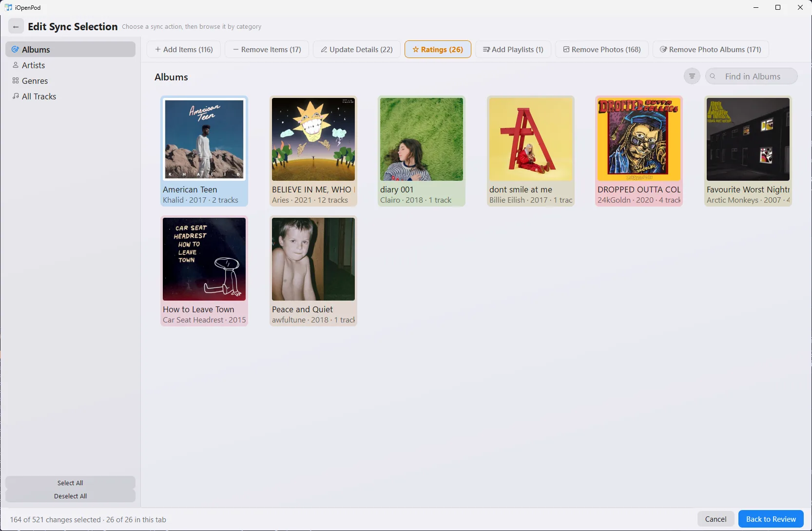The width and height of the screenshot is (812, 531).
Task: Click the 'Car Seat Headrest · 2015' text
Action: (204, 320)
